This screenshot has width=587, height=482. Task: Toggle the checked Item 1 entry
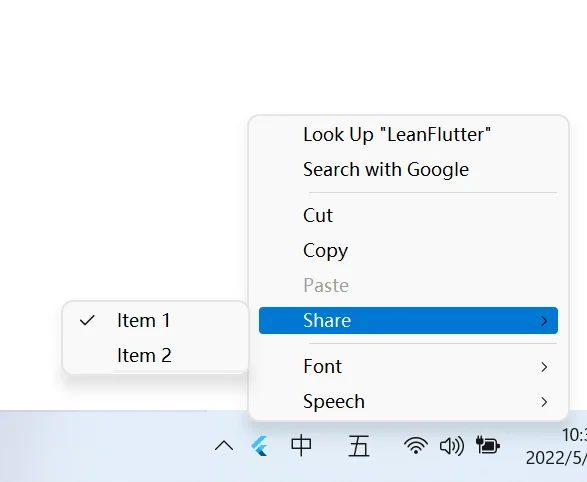pos(155,320)
